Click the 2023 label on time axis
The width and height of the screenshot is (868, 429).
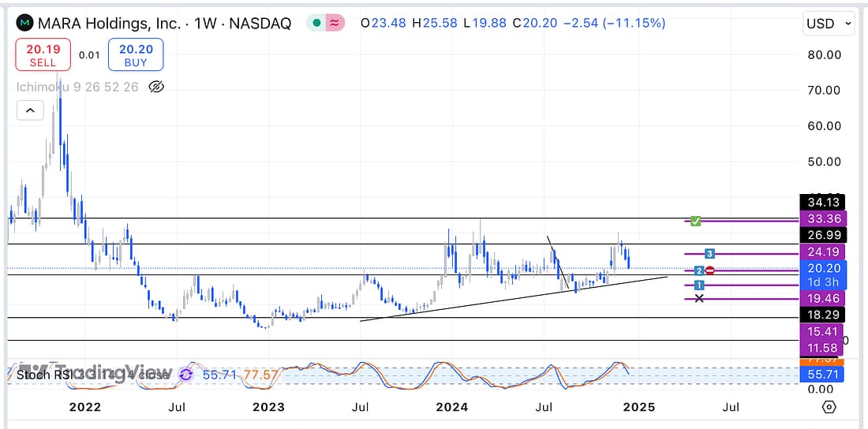click(x=268, y=407)
